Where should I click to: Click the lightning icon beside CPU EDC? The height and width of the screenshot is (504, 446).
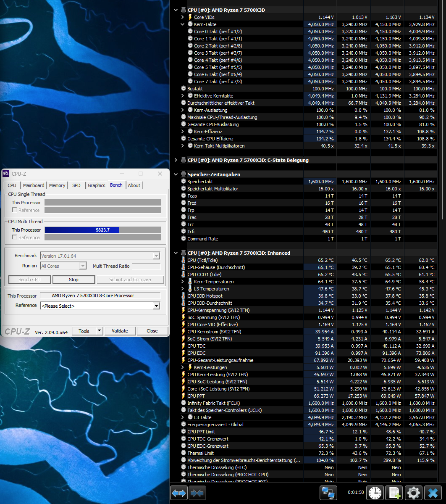[184, 353]
